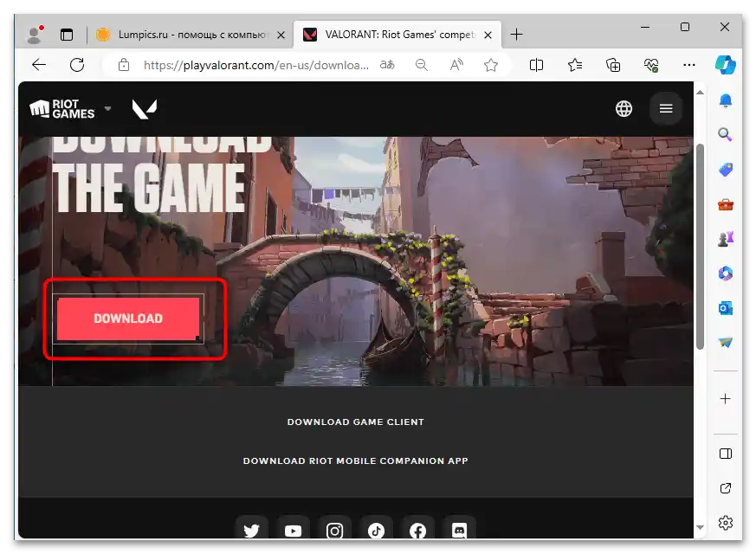Open Outlook in sidebar
756x554 pixels.
click(725, 308)
